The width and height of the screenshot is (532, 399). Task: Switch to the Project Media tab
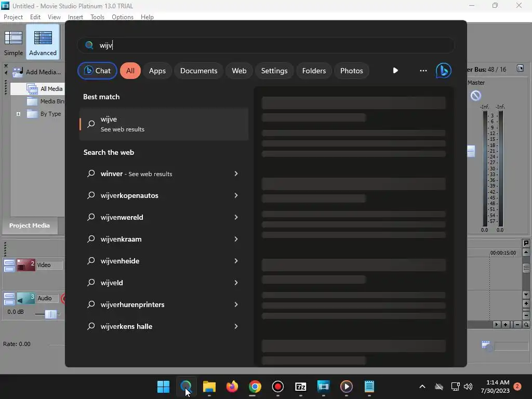(30, 225)
